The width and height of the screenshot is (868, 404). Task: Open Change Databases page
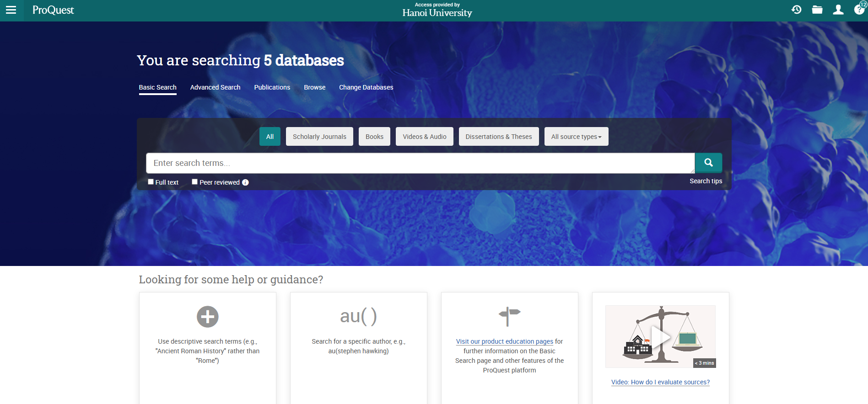pos(366,87)
